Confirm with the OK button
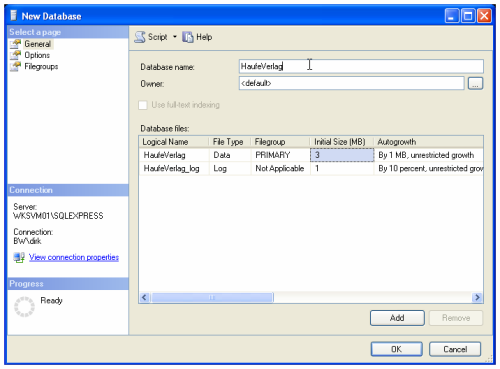500x369 pixels. [397, 349]
